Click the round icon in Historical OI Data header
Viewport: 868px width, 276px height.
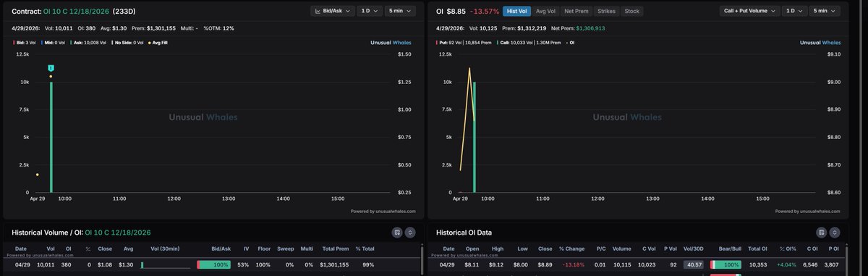point(835,233)
